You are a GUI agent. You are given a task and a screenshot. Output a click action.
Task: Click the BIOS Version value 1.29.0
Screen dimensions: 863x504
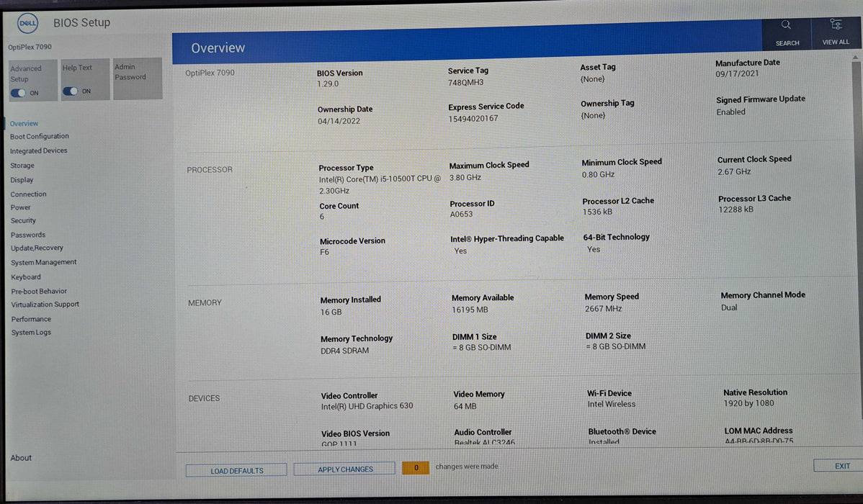(328, 84)
